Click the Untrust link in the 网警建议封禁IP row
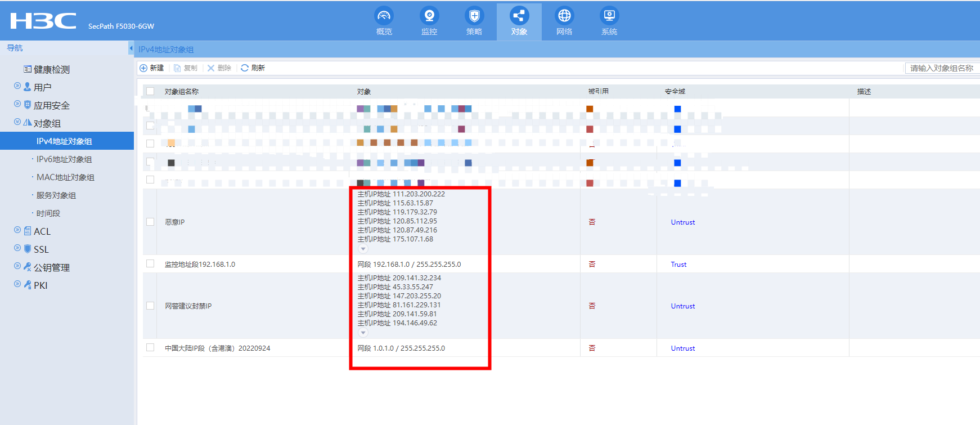This screenshot has width=980, height=425. click(x=683, y=306)
